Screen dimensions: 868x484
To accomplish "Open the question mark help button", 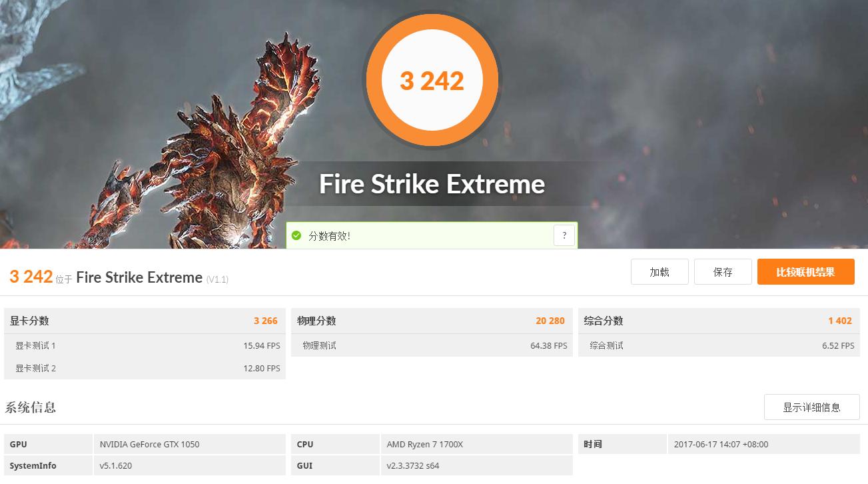I will (564, 235).
